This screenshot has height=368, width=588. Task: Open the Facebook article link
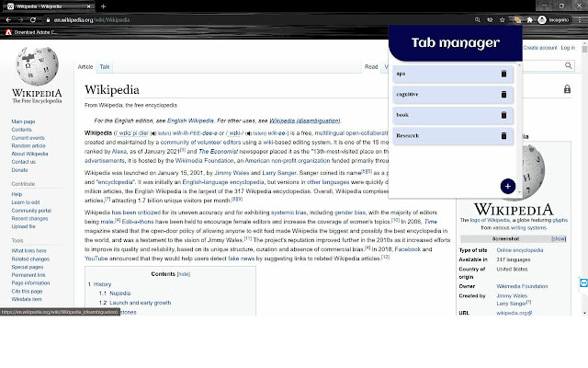pyautogui.click(x=408, y=249)
